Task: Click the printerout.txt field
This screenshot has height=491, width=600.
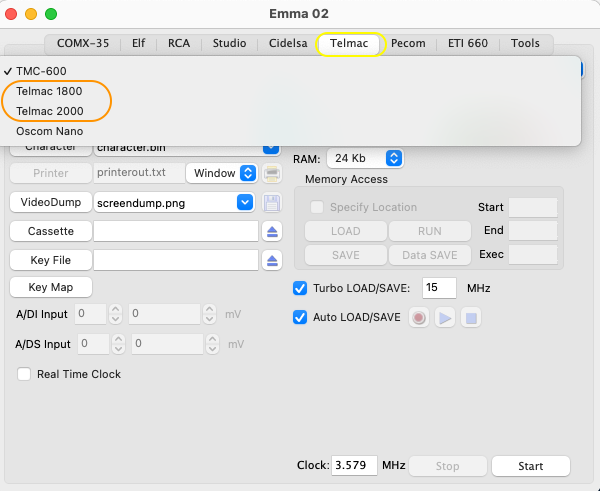Action: click(139, 173)
